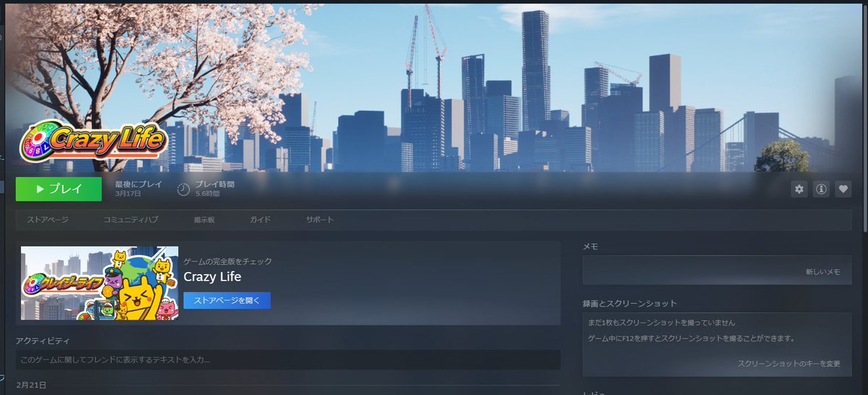The width and height of the screenshot is (868, 395).
Task: Open game info icon
Action: [821, 189]
